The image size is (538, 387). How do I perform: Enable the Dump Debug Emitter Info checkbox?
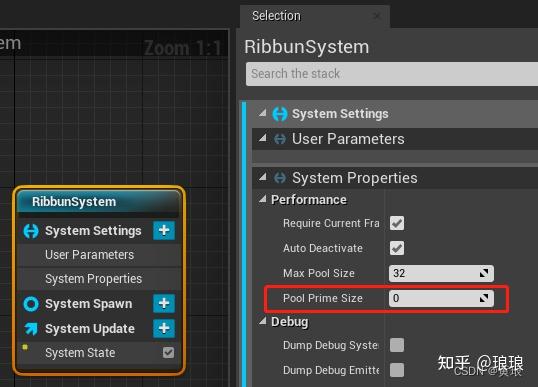pos(397,370)
